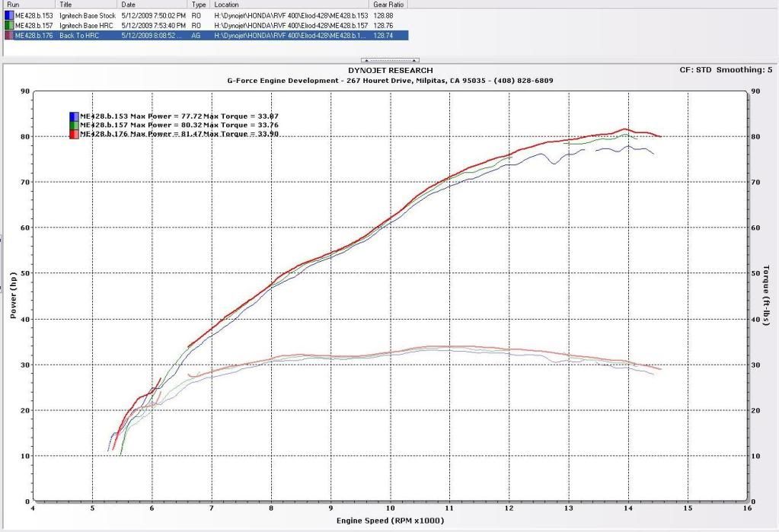Image resolution: width=779 pixels, height=532 pixels.
Task: Click 'Torque (ft-lbs)' axis label
Action: click(765, 295)
